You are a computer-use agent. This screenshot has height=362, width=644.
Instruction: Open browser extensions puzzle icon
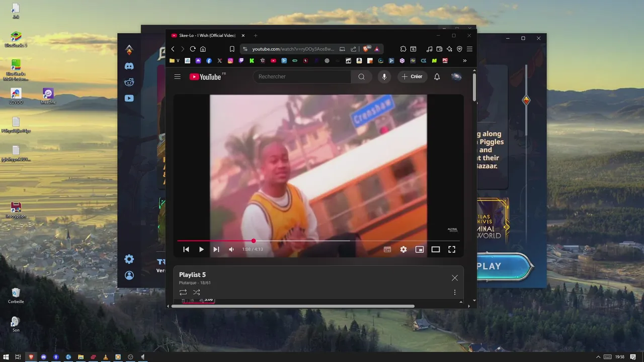pyautogui.click(x=403, y=49)
